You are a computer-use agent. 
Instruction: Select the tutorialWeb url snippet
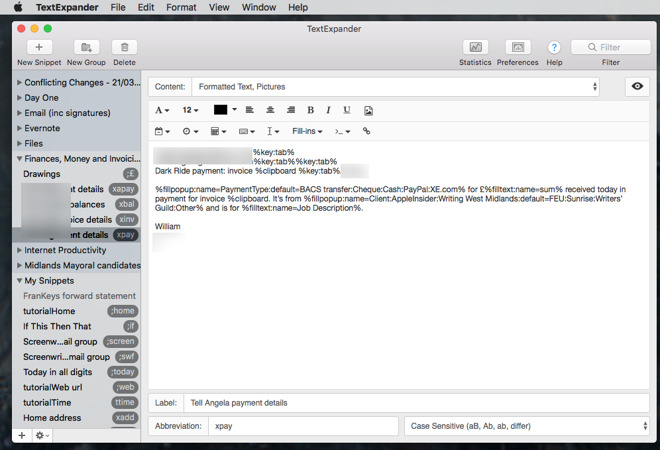pyautogui.click(x=77, y=387)
